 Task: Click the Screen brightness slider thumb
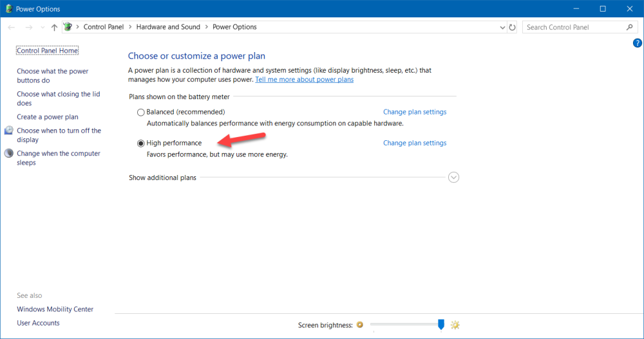[441, 324]
